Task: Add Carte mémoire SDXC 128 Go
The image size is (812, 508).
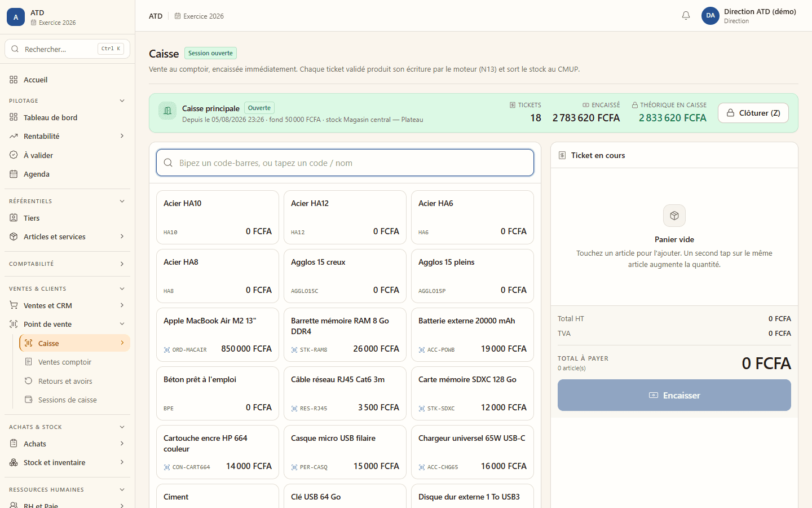Action: pos(473,393)
